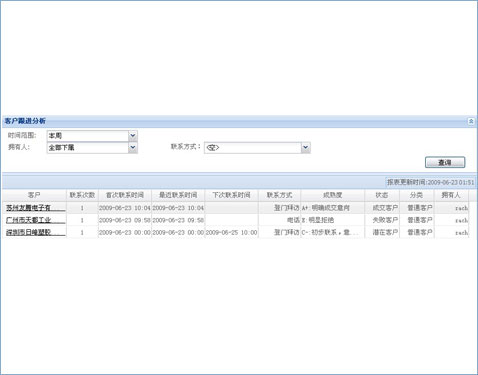Select 登门拜访 in the 苏州友腾电子有 row
478x375 pixels.
click(x=279, y=208)
